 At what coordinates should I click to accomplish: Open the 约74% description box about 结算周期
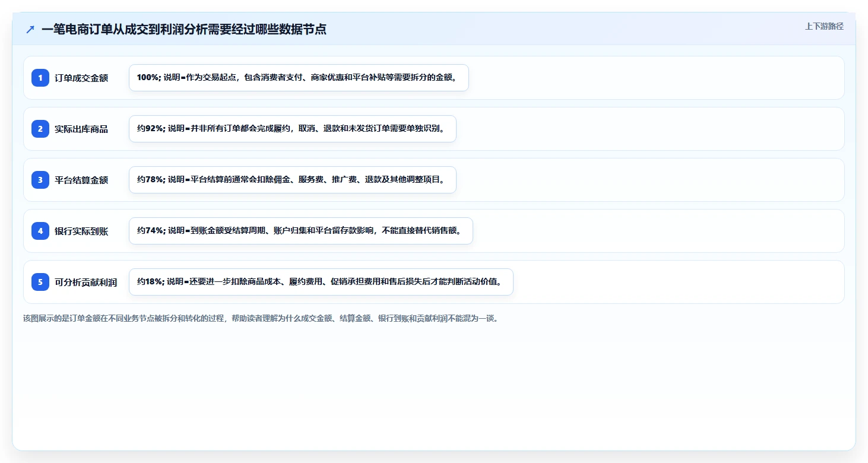[301, 231]
